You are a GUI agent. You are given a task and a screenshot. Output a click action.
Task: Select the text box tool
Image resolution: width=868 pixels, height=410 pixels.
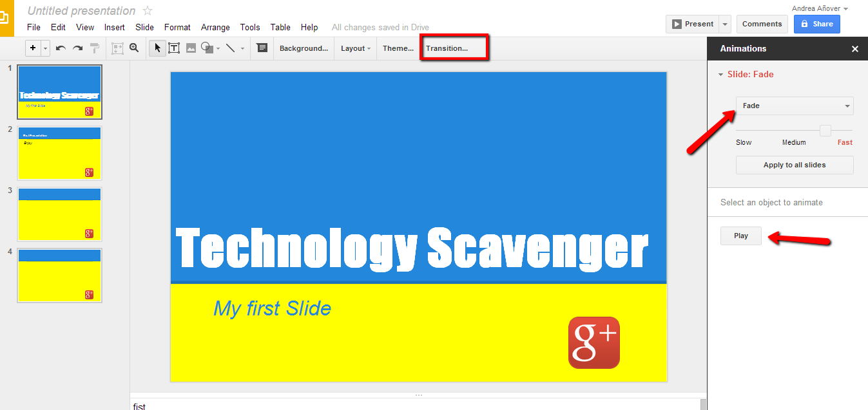click(x=174, y=48)
